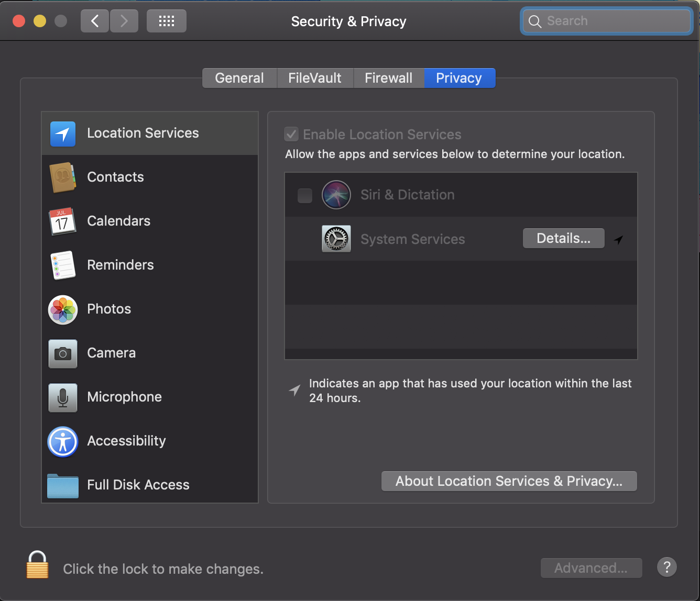Choose the Photos flower icon
The width and height of the screenshot is (700, 601).
[x=63, y=309]
